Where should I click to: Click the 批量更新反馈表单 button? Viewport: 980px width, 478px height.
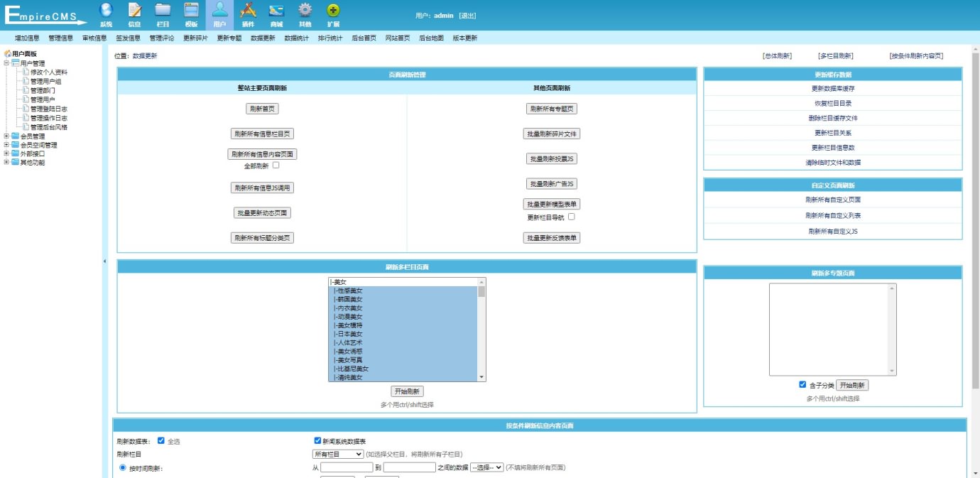553,238
